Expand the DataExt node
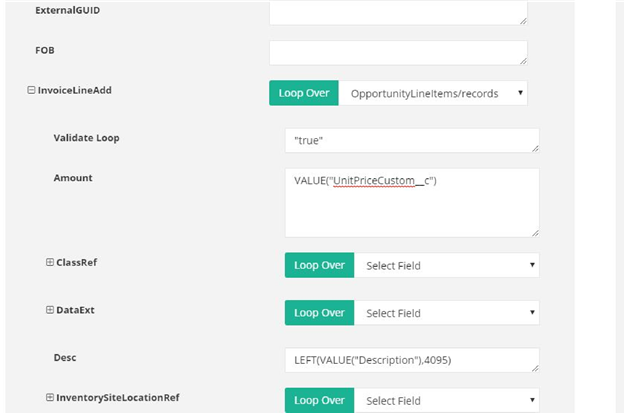This screenshot has height=413, width=624. 49,310
